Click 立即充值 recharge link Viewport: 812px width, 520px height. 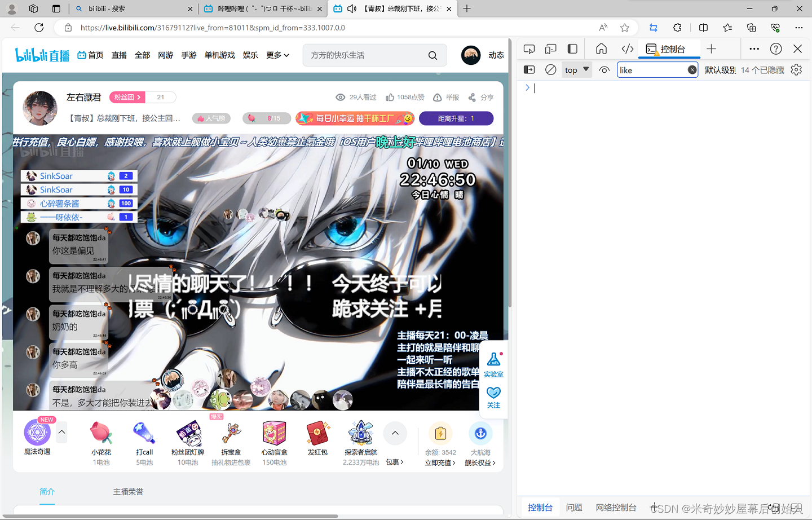[x=440, y=462]
